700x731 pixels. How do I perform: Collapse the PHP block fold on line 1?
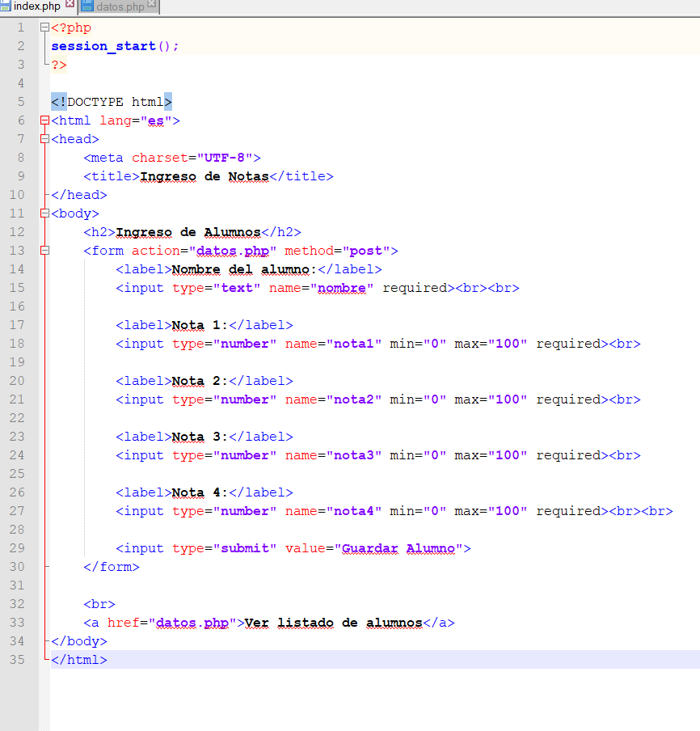tap(44, 27)
